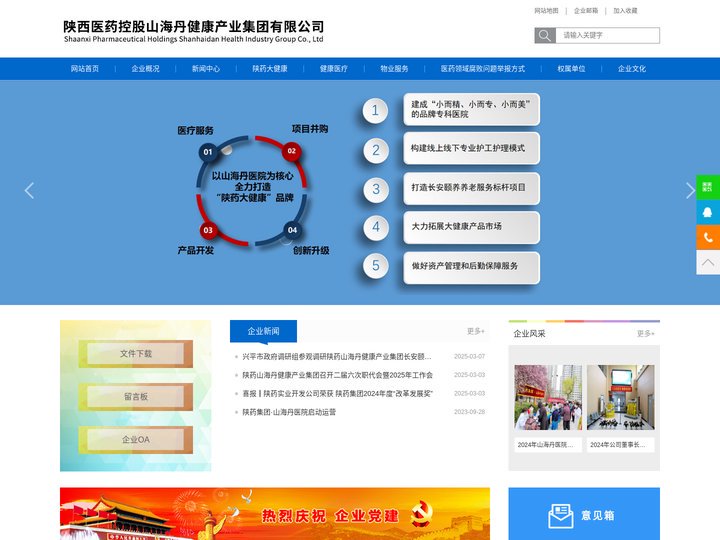This screenshot has width=720, height=540.
Task: Select the 企业新闻 tab
Action: coord(263,331)
